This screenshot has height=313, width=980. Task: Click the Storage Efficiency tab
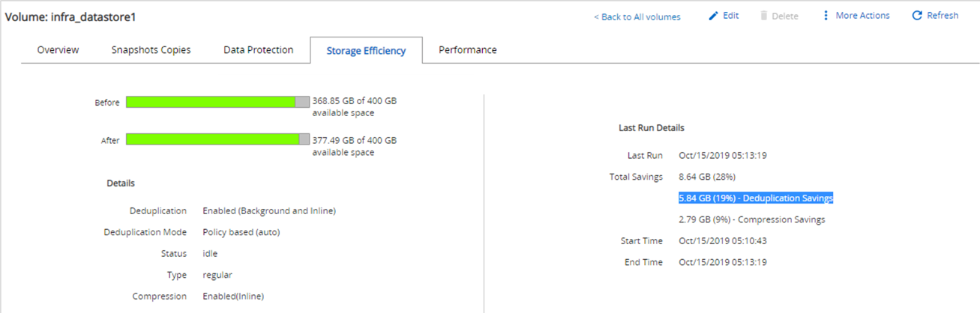[366, 51]
